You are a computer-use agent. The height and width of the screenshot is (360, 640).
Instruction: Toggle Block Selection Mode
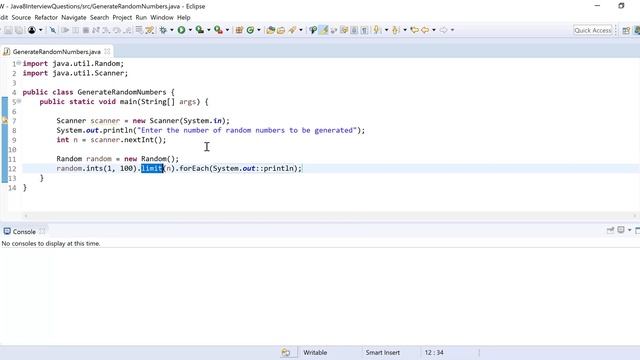coord(354,30)
